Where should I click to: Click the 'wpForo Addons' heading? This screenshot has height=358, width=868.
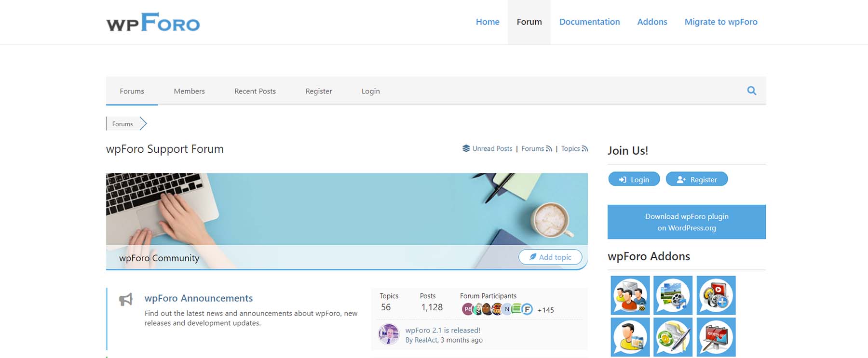tap(649, 256)
